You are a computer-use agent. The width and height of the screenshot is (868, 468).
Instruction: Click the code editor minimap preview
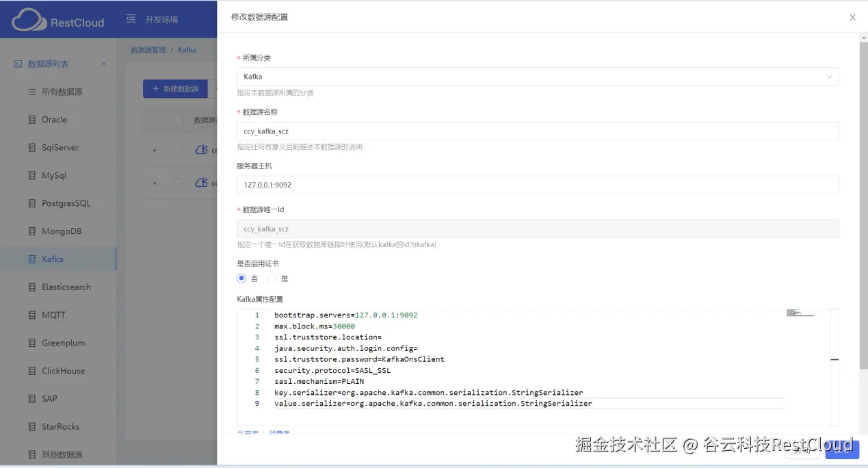click(800, 313)
